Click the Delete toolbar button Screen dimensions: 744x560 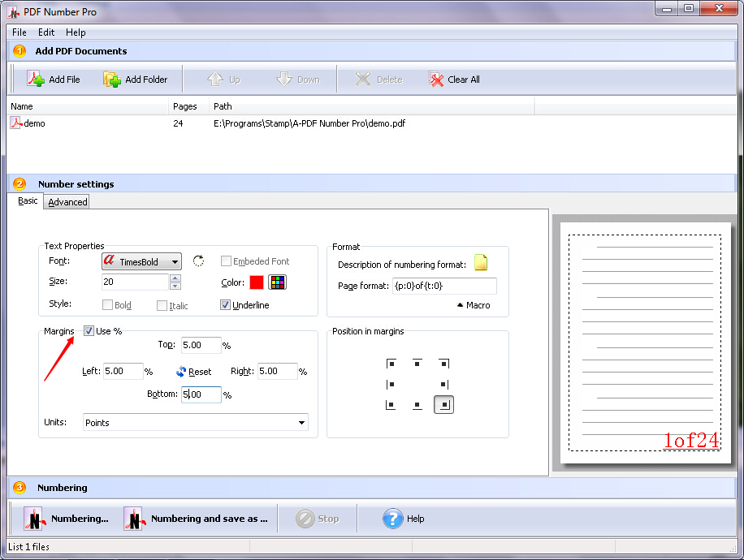[x=378, y=80]
